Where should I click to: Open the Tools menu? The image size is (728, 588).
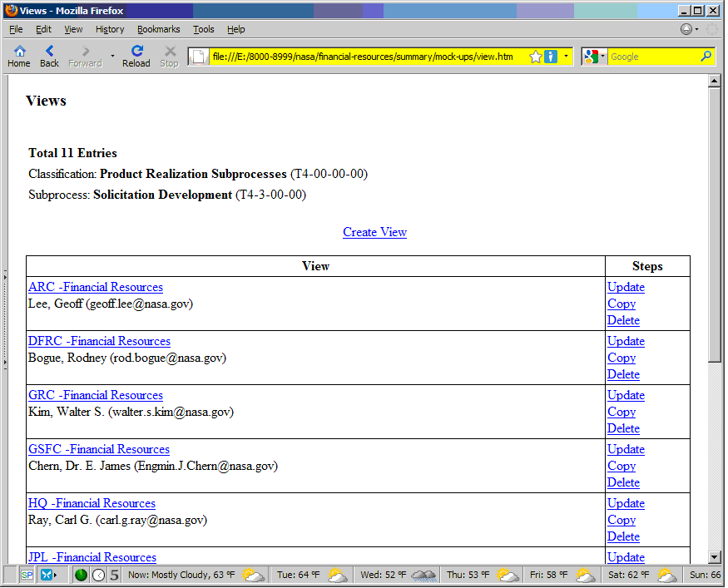204,29
